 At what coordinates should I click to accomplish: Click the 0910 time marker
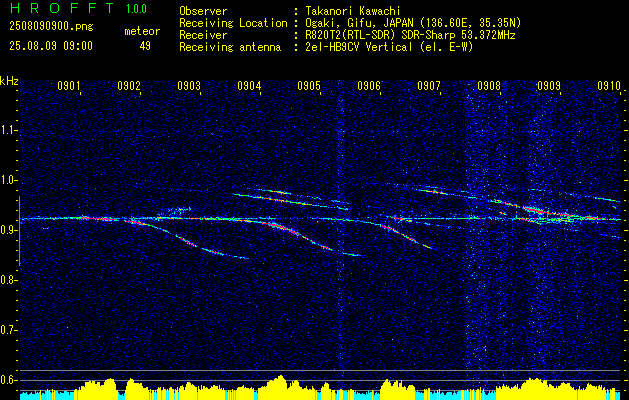coord(609,86)
